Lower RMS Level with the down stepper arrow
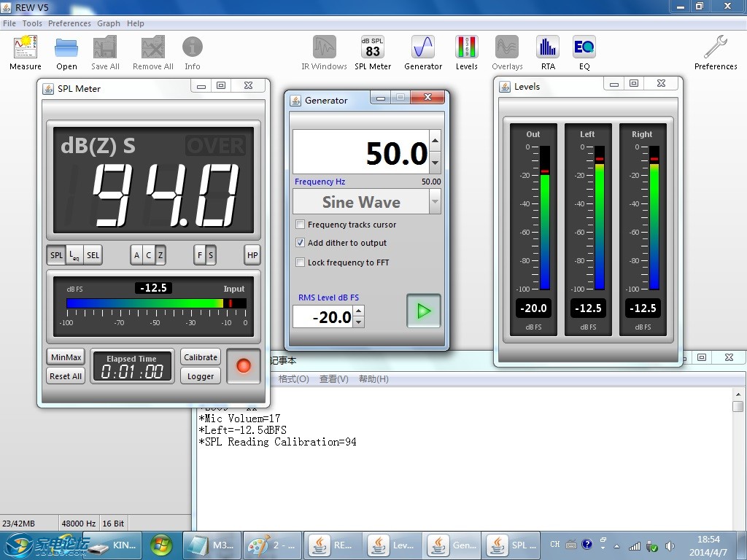747x560 pixels. pos(359,322)
